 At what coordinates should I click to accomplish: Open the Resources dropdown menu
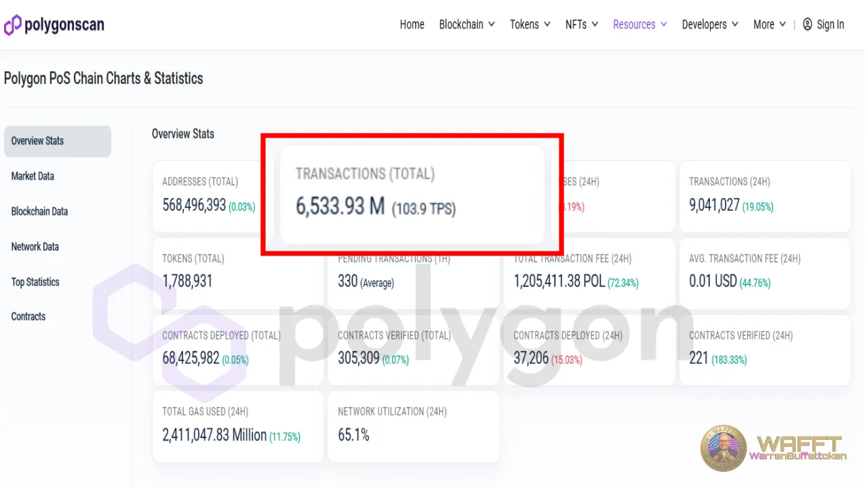(639, 24)
